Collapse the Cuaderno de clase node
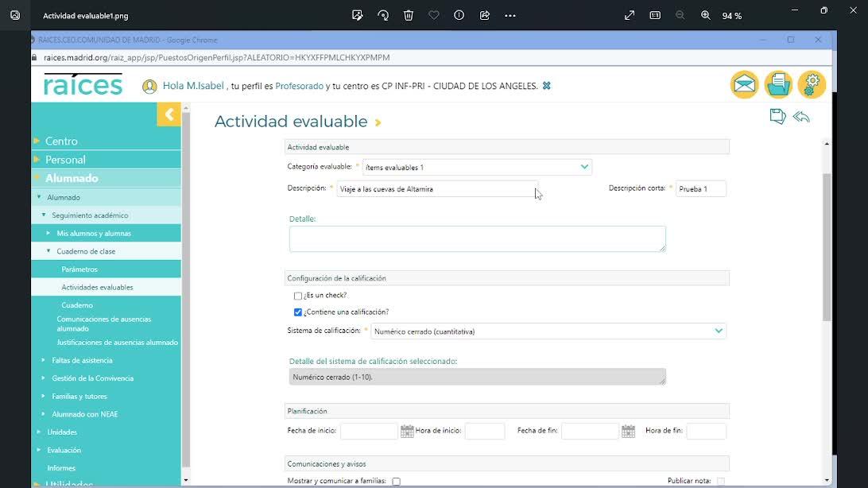Screen dimensions: 868x488 48,250
